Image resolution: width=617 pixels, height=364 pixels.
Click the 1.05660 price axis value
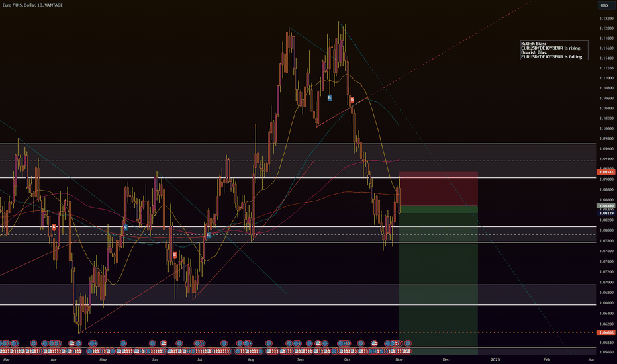606,352
